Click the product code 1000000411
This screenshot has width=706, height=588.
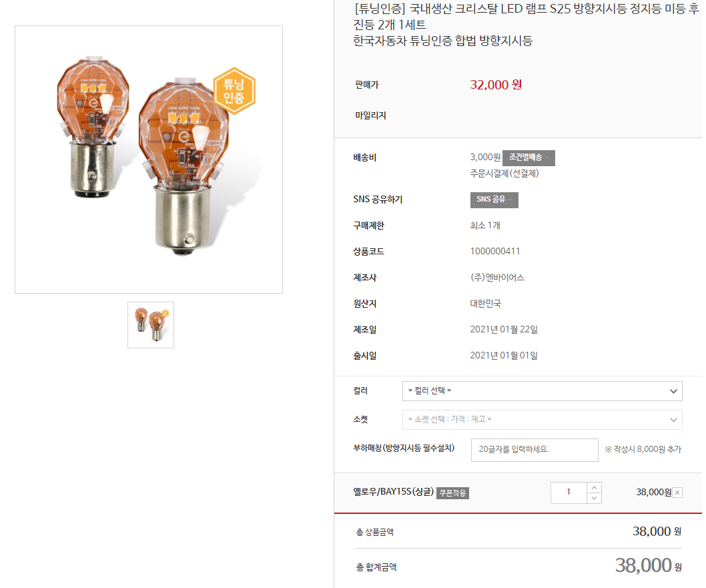coord(495,251)
